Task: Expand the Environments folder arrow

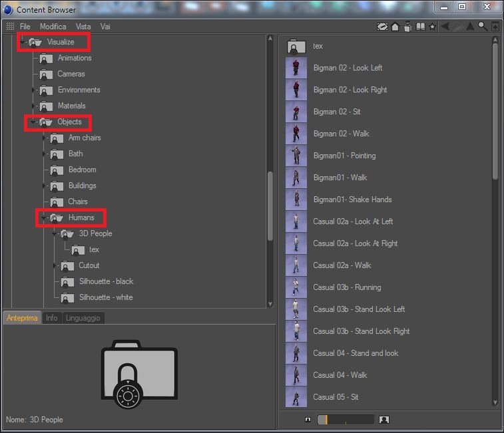Action: [33, 90]
